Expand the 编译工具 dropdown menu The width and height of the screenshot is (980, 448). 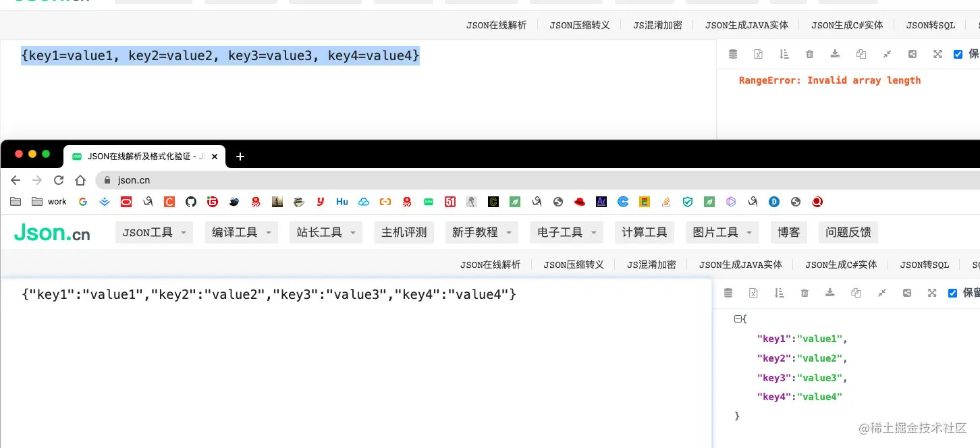coord(241,232)
